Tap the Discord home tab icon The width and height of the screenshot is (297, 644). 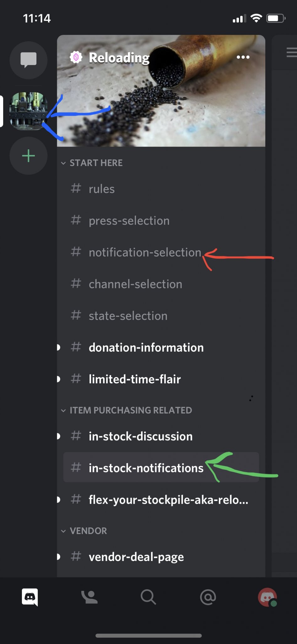[x=30, y=597]
